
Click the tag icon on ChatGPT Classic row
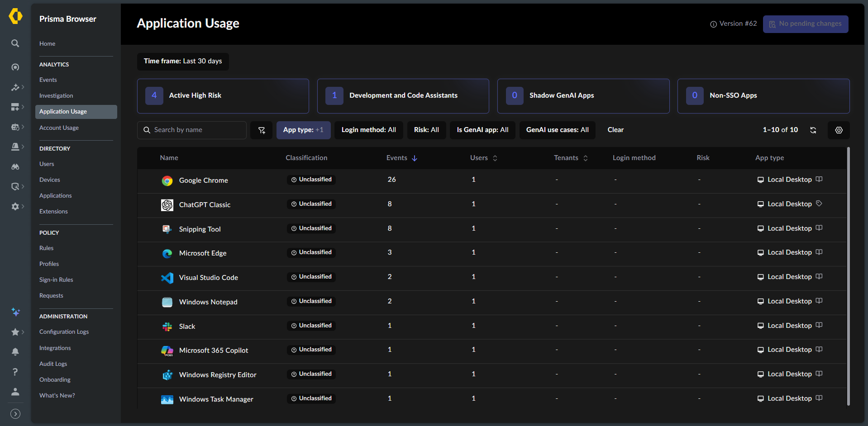(819, 204)
